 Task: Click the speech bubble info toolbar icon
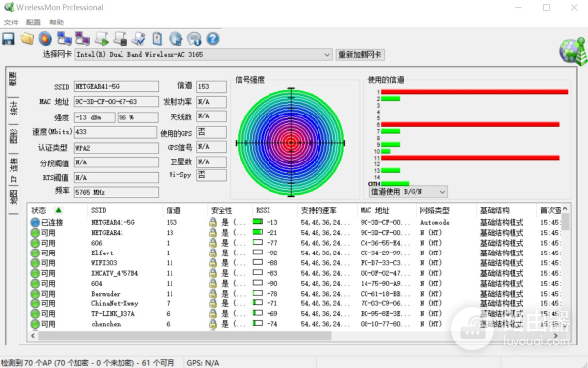[194, 38]
